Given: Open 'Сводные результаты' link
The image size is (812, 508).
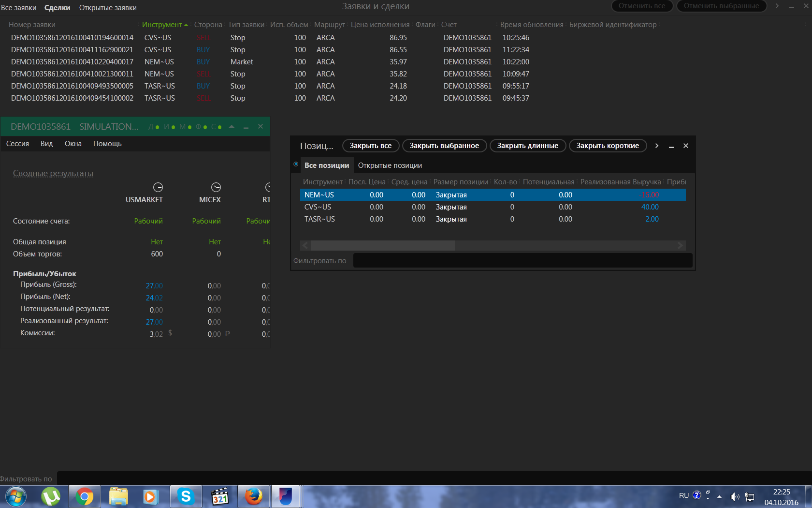Looking at the screenshot, I should point(53,174).
